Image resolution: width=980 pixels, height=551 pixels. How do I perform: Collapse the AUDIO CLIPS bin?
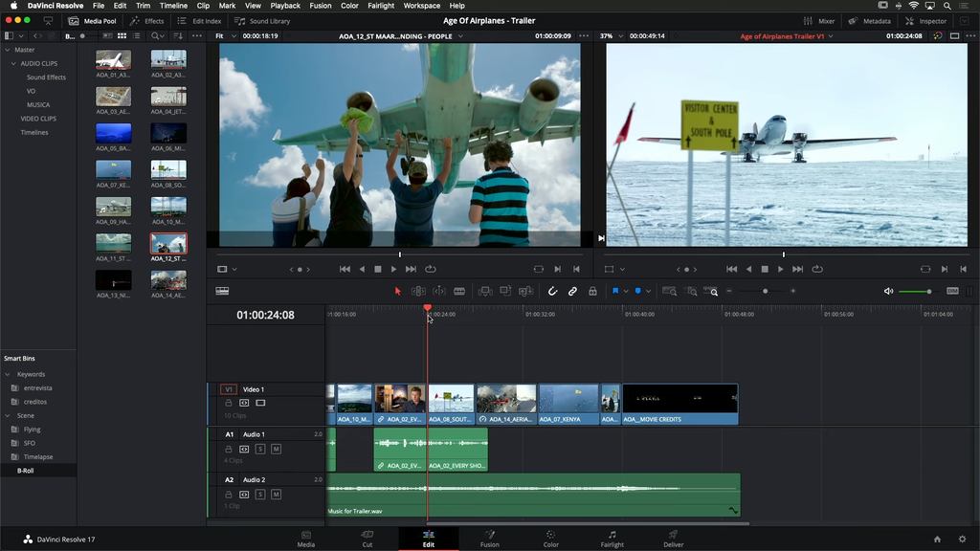13,64
